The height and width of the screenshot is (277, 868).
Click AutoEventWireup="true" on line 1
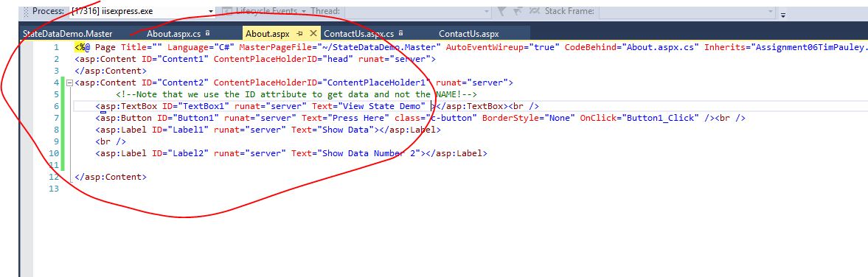502,48
